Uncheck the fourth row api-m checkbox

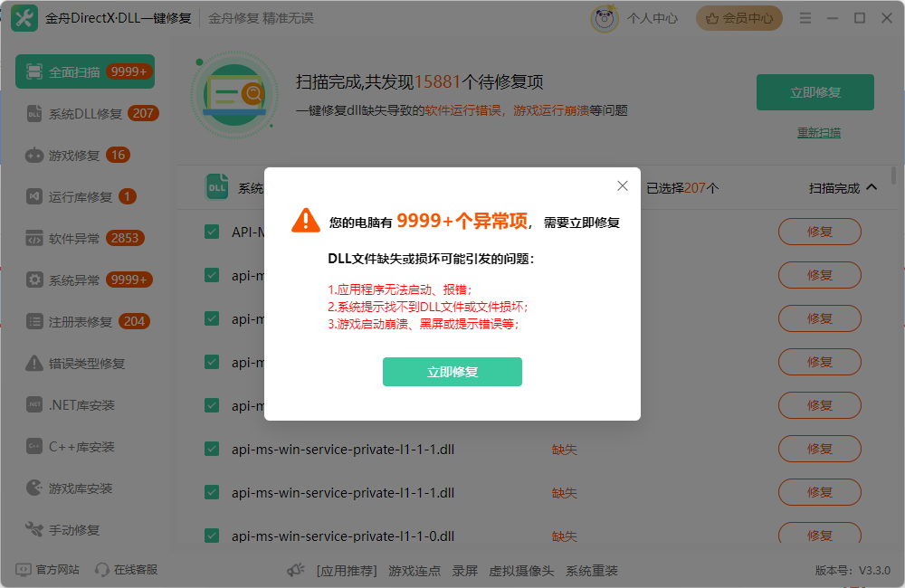(x=212, y=363)
